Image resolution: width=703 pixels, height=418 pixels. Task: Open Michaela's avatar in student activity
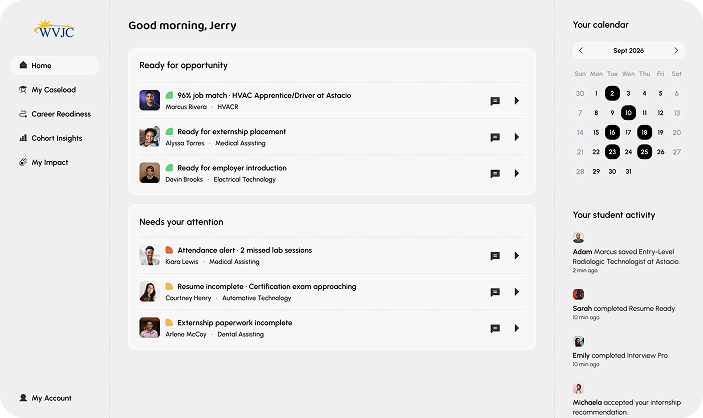[x=578, y=388]
